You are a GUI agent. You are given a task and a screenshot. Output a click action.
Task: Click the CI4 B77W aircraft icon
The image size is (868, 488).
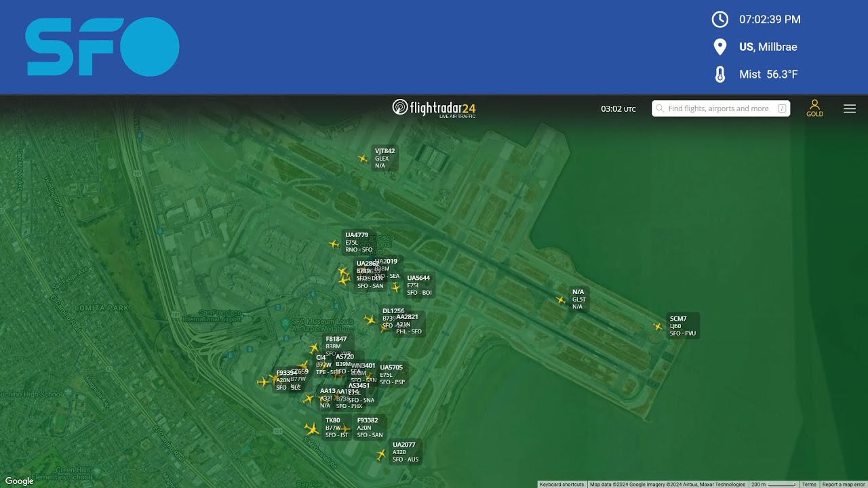pyautogui.click(x=303, y=365)
